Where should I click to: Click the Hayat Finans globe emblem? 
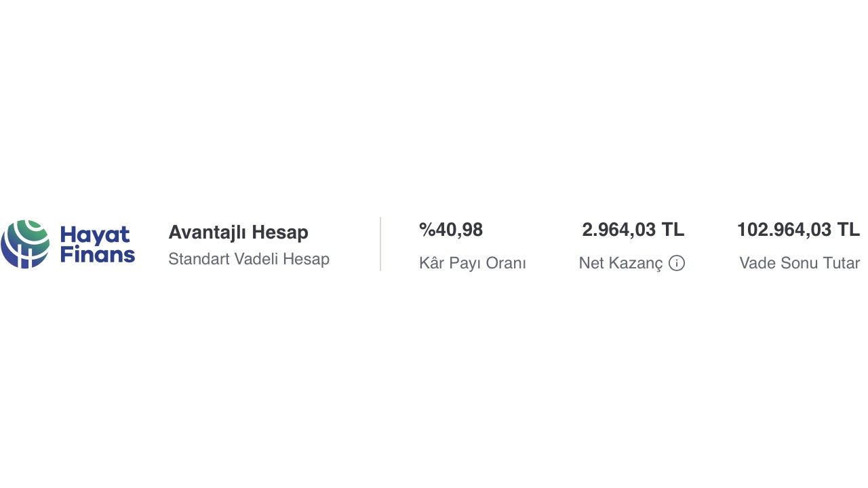click(x=25, y=244)
